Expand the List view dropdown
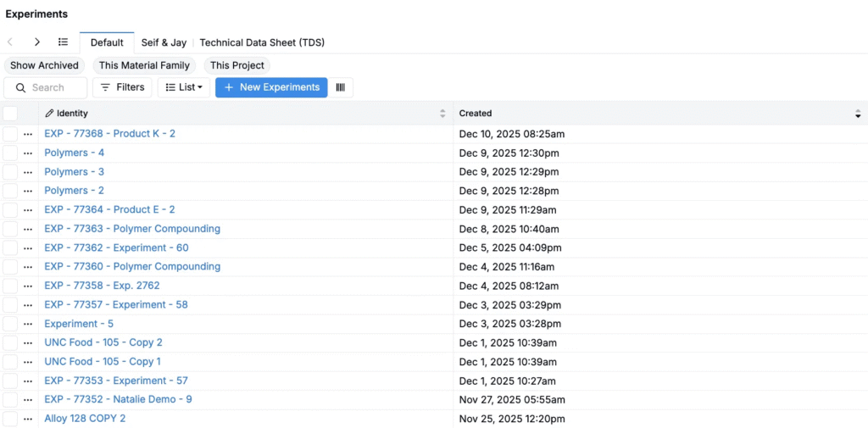This screenshot has height=428, width=868. (x=184, y=87)
